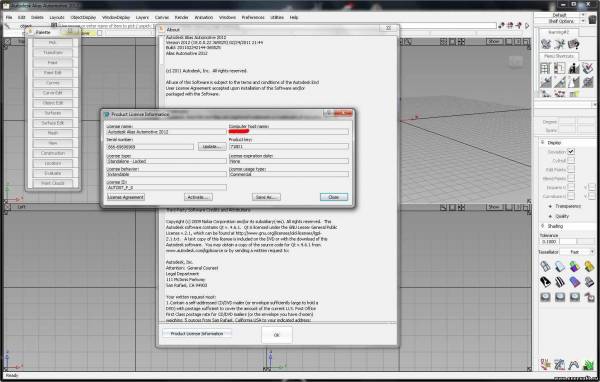Open the Layouts menu

pos(57,18)
